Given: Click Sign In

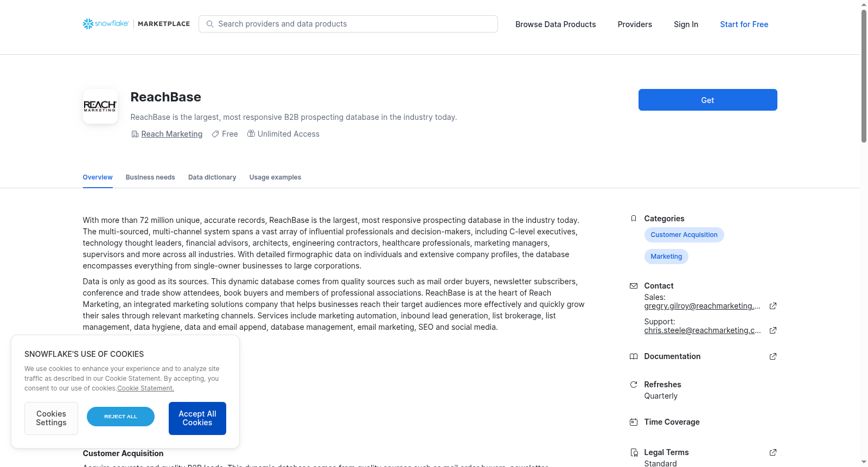Looking at the screenshot, I should pyautogui.click(x=686, y=24).
